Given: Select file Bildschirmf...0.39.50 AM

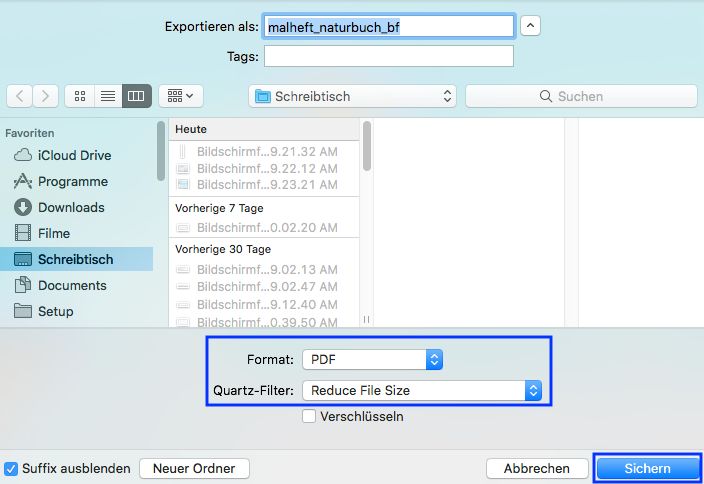Looking at the screenshot, I should pos(264,322).
